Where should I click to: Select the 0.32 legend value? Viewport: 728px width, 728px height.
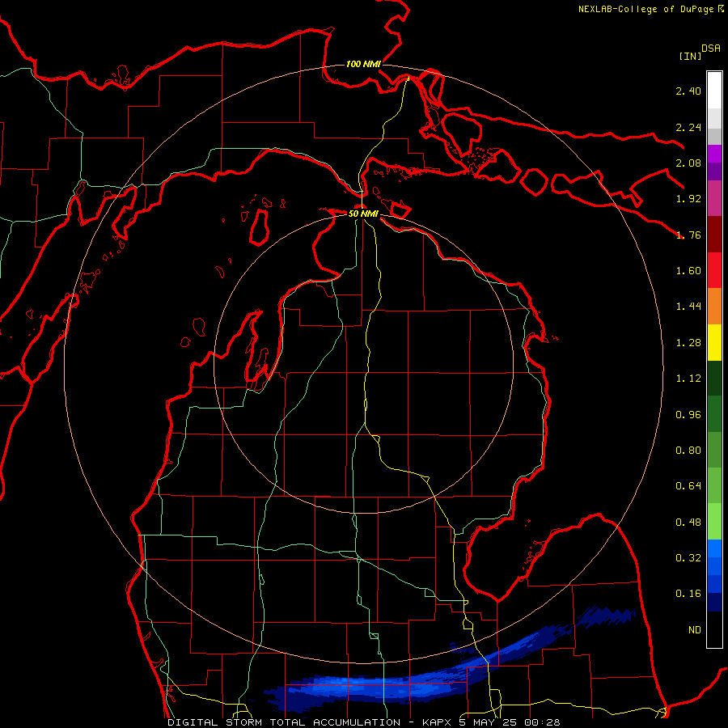tap(688, 558)
